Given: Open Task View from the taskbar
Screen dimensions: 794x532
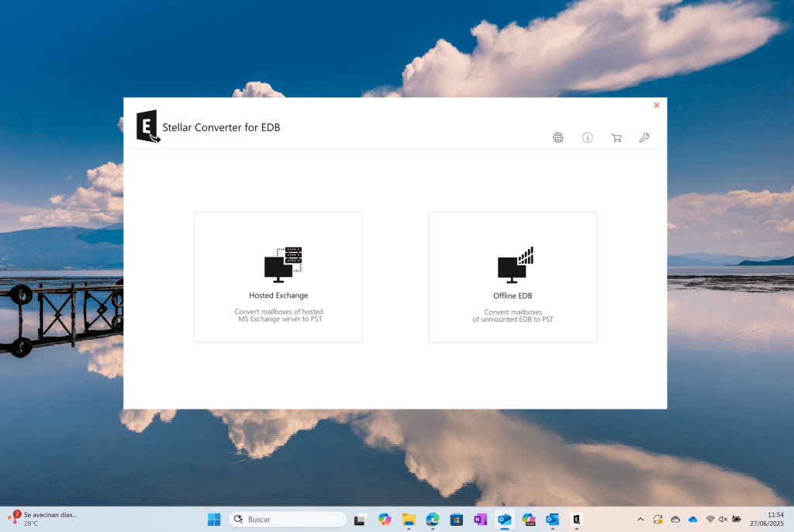Looking at the screenshot, I should click(x=360, y=520).
